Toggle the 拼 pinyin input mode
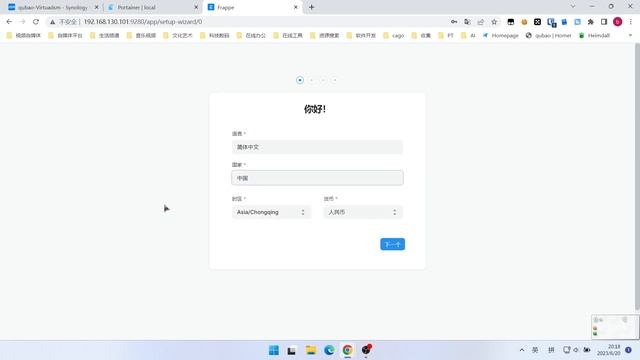 point(551,350)
